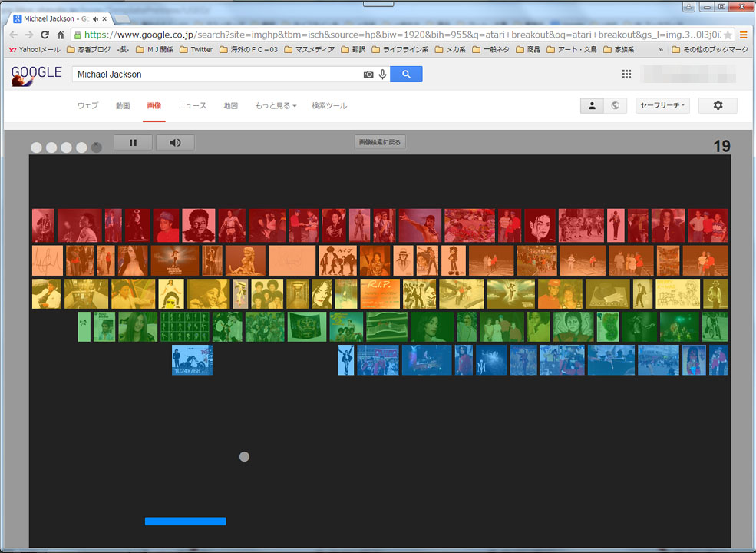Viewport: 756px width, 553px height.
Task: Switch to the ウェブ tab
Action: (x=87, y=106)
